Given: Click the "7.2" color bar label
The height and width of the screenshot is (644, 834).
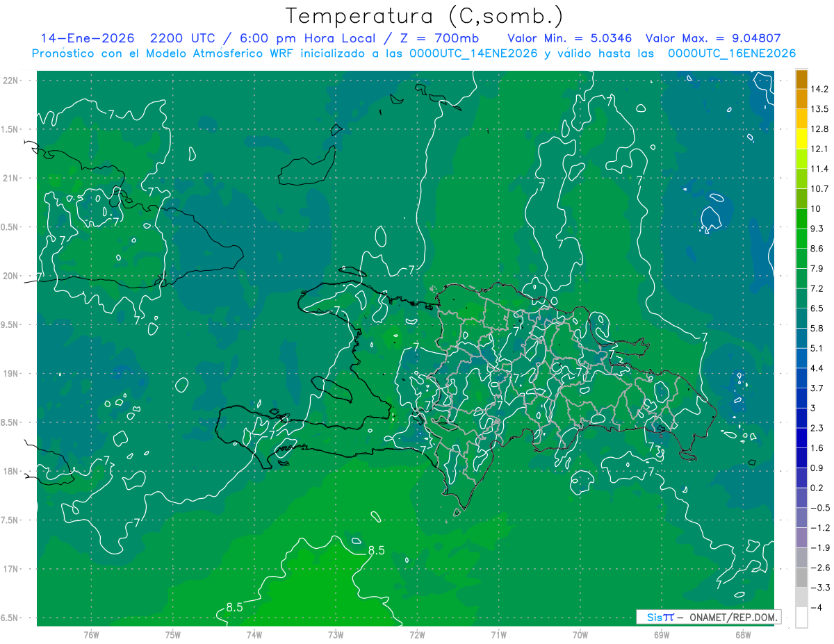Looking at the screenshot, I should [817, 288].
